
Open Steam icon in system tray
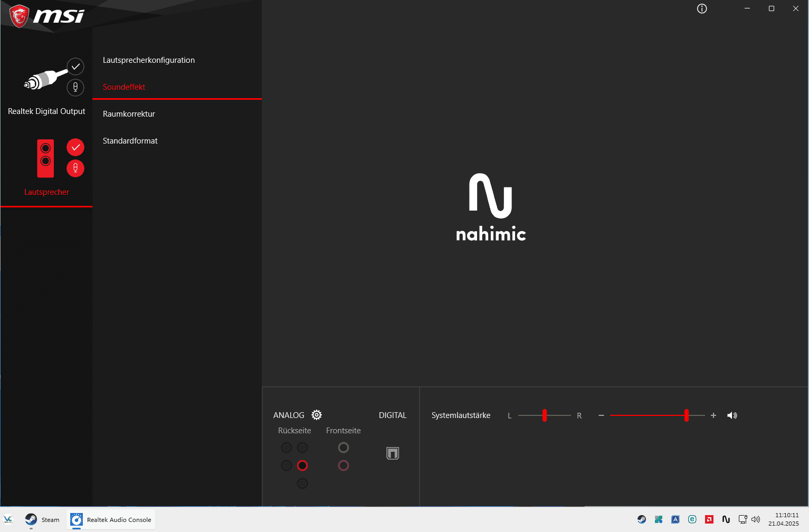pos(642,519)
